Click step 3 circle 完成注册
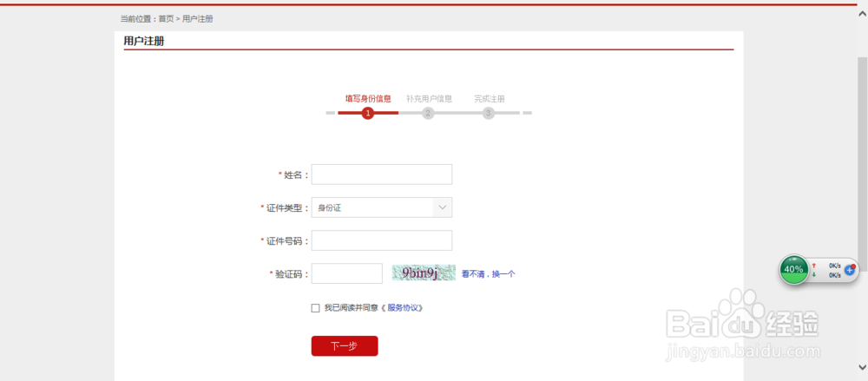This screenshot has width=868, height=381. 488,114
